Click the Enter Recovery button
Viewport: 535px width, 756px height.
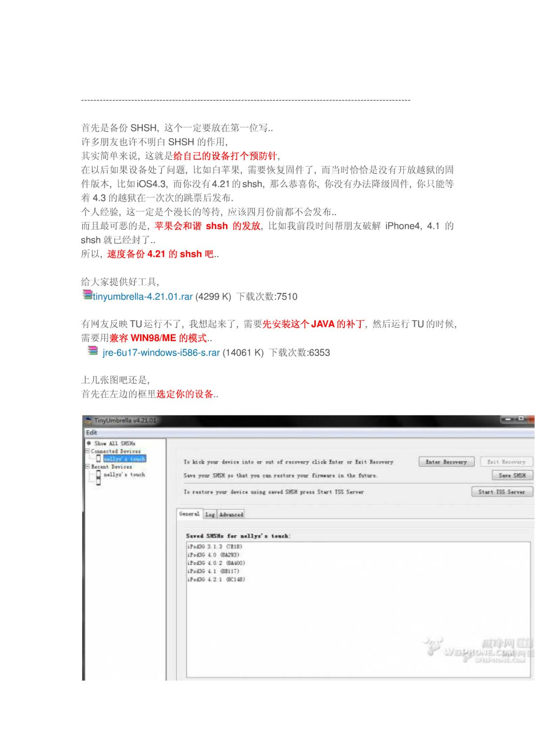(446, 462)
